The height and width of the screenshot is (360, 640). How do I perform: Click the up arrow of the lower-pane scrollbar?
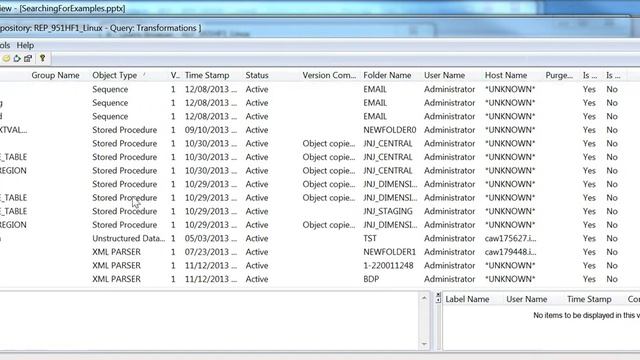click(424, 298)
